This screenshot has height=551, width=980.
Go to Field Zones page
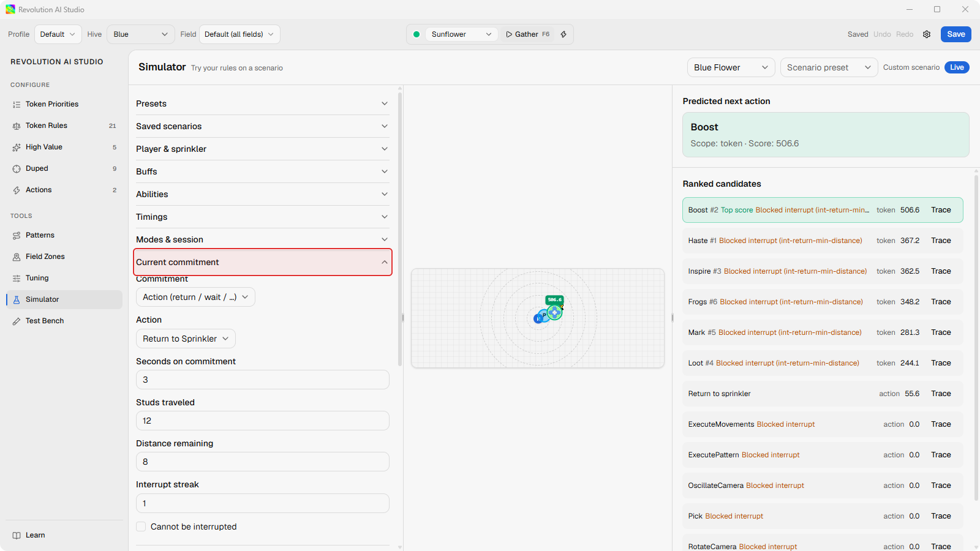coord(64,257)
